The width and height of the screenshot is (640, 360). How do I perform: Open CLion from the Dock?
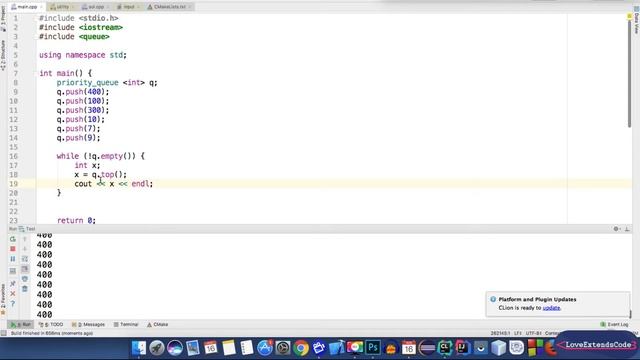point(444,348)
